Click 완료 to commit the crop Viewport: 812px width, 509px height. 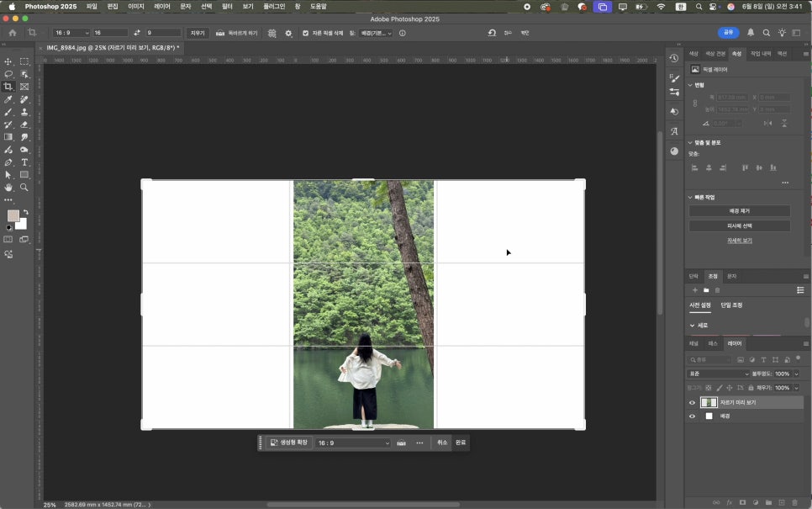click(x=461, y=443)
